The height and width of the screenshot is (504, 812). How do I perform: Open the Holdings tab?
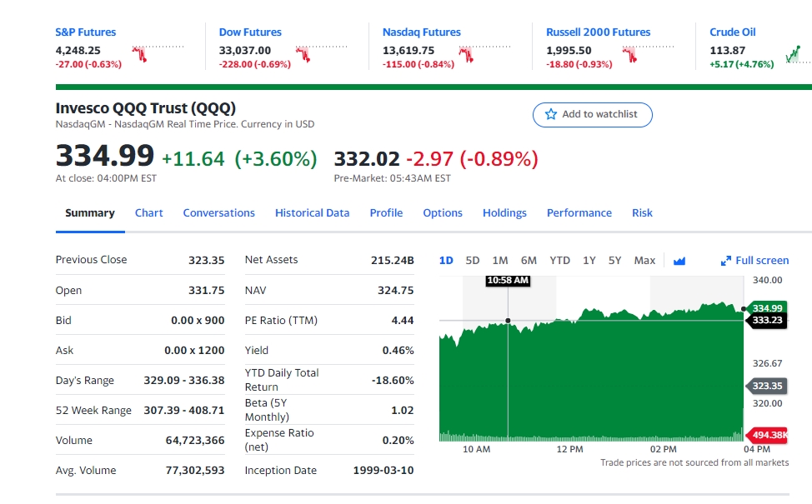504,213
